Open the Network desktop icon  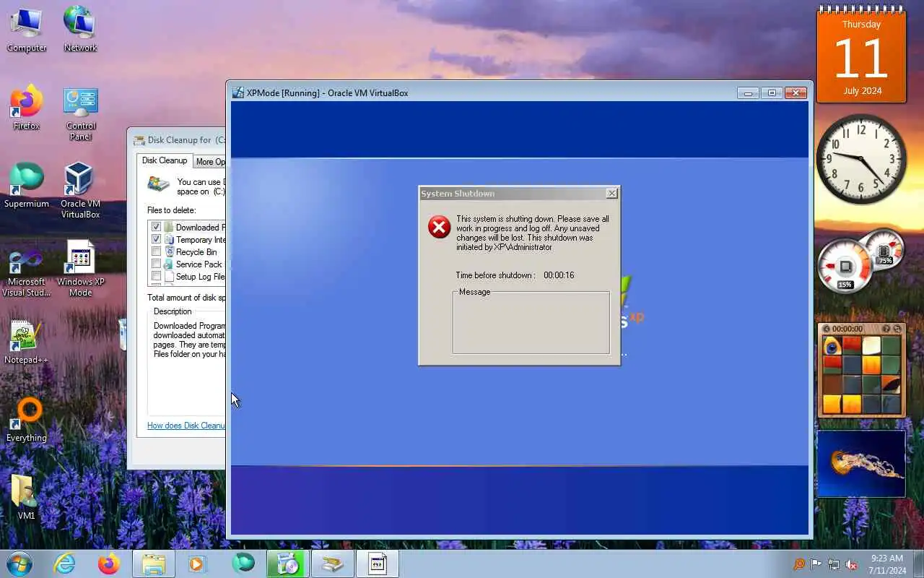pyautogui.click(x=80, y=29)
